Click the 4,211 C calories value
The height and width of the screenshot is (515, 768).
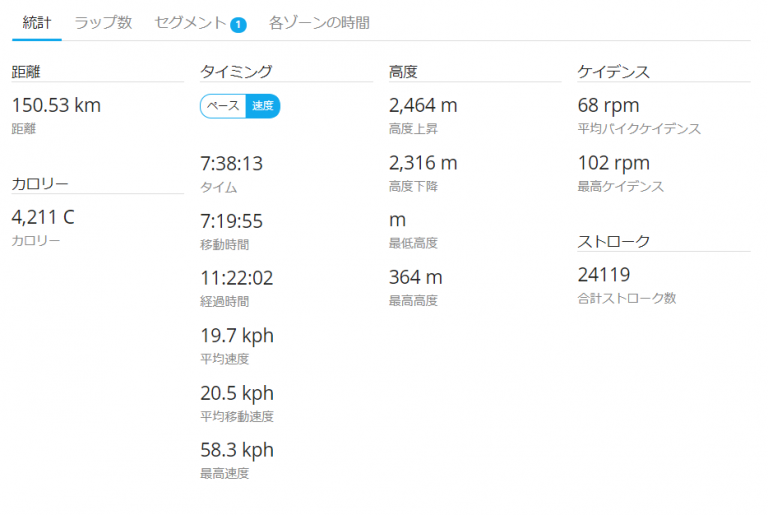click(x=43, y=217)
